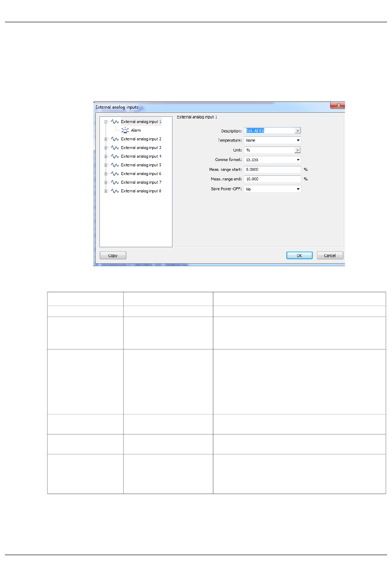The image size is (392, 577).
Task: Confirm with the OK button
Action: tap(300, 255)
